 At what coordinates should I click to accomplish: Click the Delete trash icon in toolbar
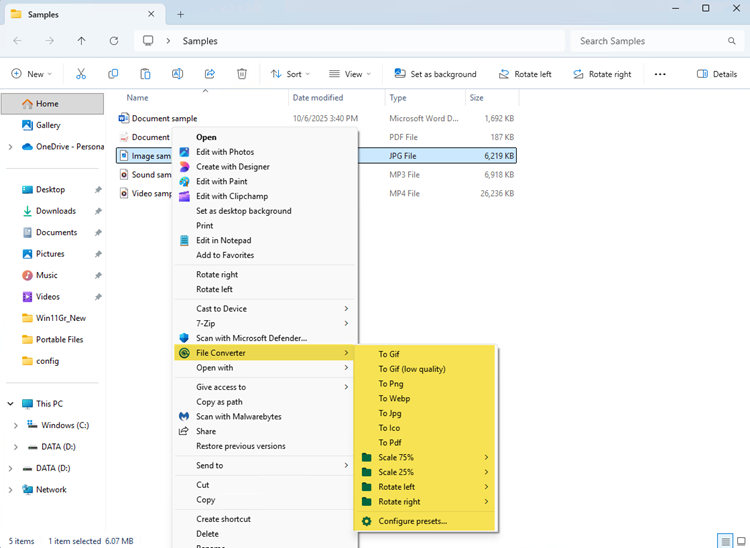click(242, 74)
